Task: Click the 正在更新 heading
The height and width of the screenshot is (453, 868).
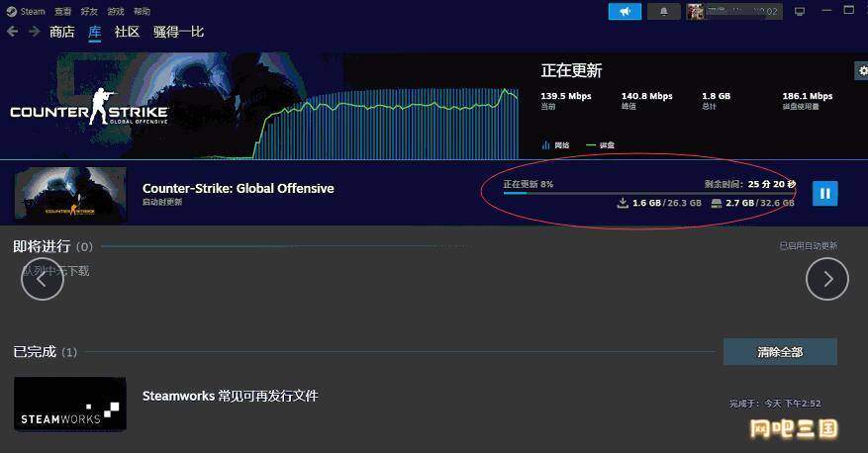Action: 571,70
